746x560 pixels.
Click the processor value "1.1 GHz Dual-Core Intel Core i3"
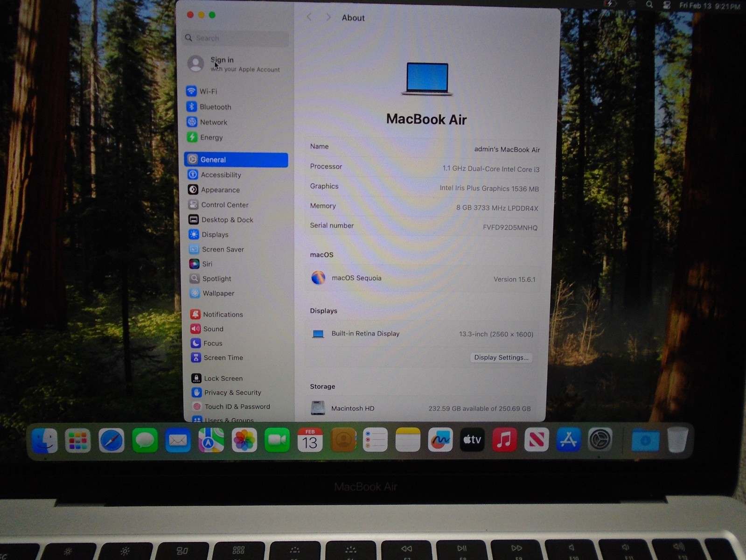(491, 169)
